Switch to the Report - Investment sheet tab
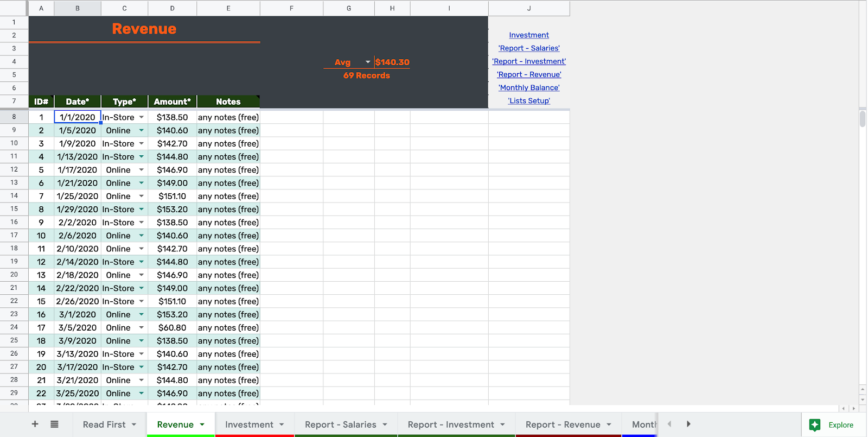Image resolution: width=868 pixels, height=437 pixels. (451, 425)
